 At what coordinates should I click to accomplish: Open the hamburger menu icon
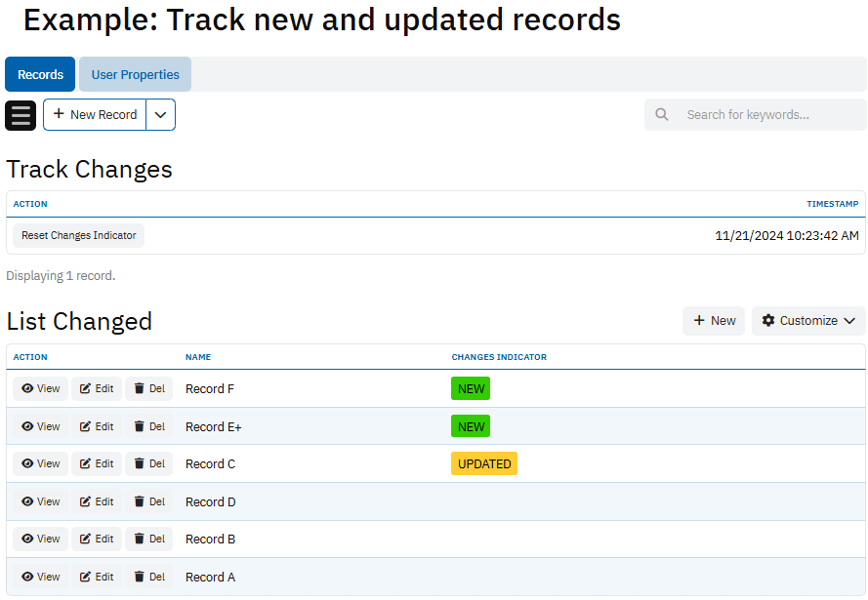click(21, 115)
